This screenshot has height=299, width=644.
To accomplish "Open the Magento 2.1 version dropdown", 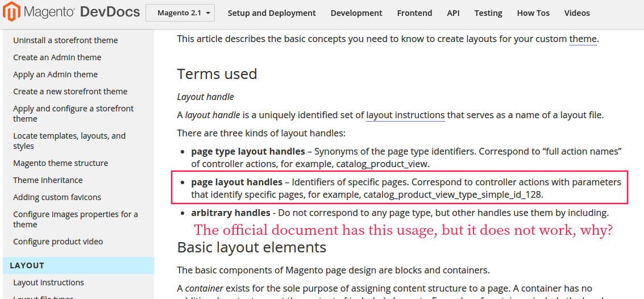I will (x=180, y=13).
